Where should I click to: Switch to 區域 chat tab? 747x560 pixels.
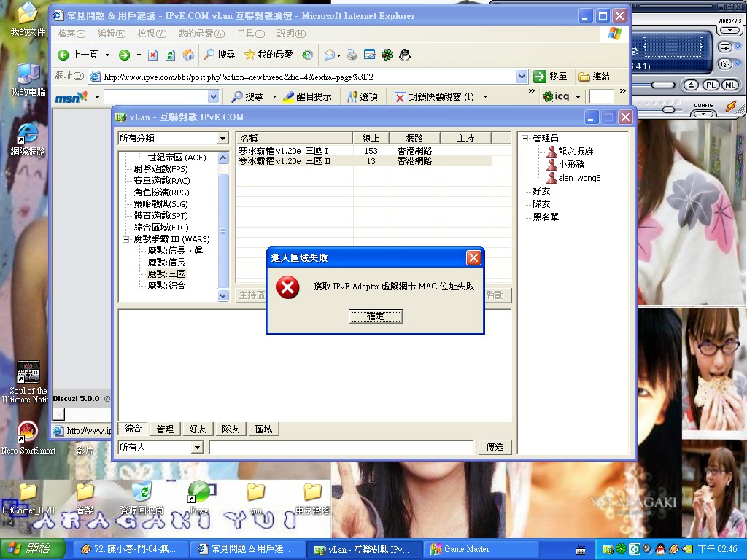[x=263, y=429]
